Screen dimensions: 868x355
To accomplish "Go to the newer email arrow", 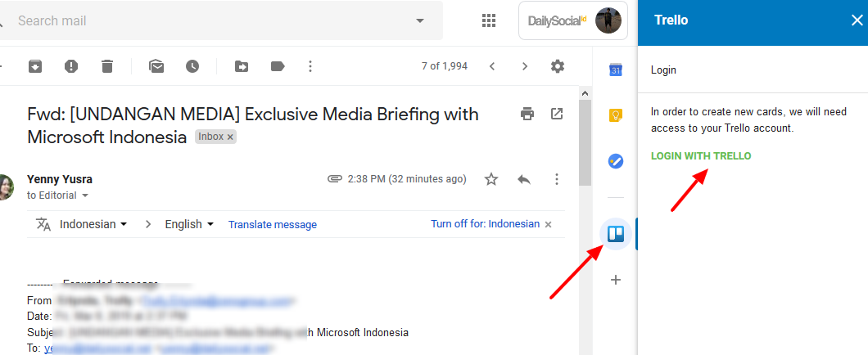I will 491,66.
